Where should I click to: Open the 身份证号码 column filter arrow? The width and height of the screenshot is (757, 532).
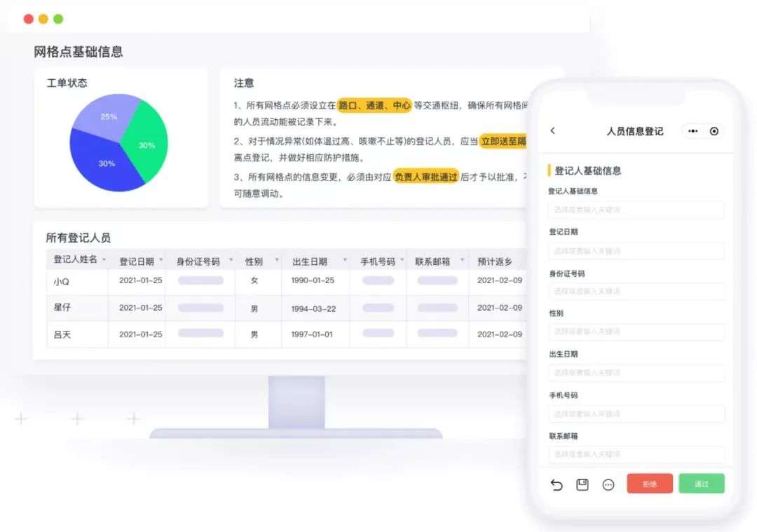tap(231, 260)
